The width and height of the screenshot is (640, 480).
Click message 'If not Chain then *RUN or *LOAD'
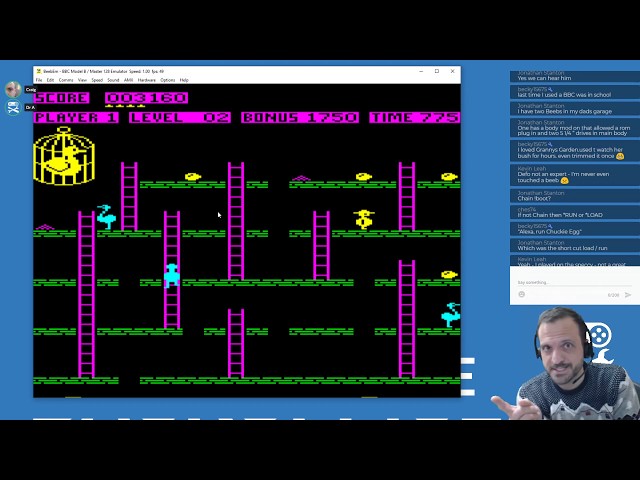point(575,212)
